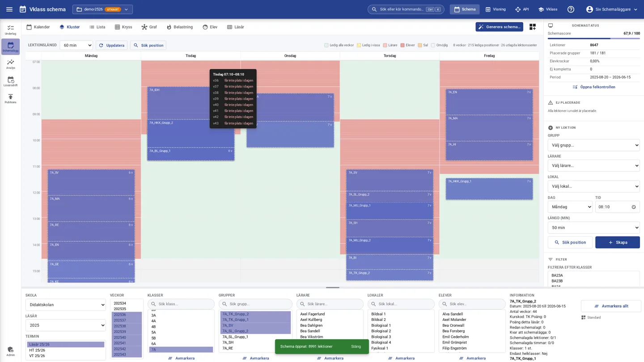The height and width of the screenshot is (362, 644).
Task: Expand the Välj lärare dropdown
Action: pyautogui.click(x=593, y=166)
